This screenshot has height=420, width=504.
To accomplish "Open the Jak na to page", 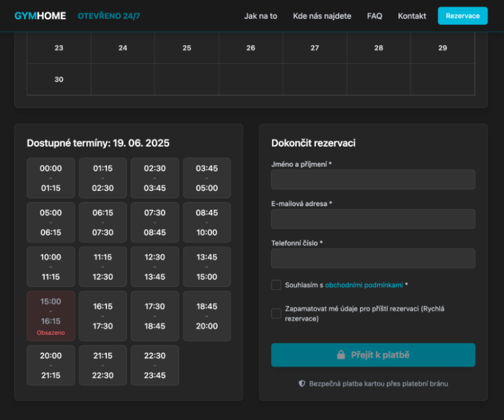I will (x=260, y=16).
